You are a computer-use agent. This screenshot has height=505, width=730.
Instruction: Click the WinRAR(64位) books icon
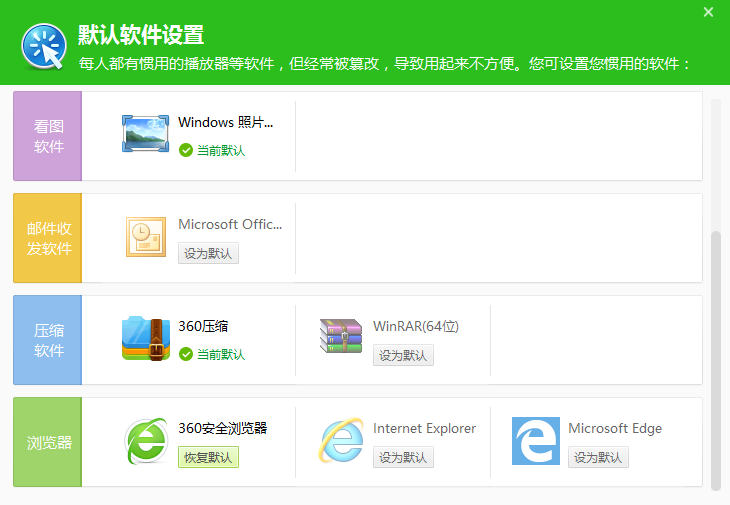[341, 336]
